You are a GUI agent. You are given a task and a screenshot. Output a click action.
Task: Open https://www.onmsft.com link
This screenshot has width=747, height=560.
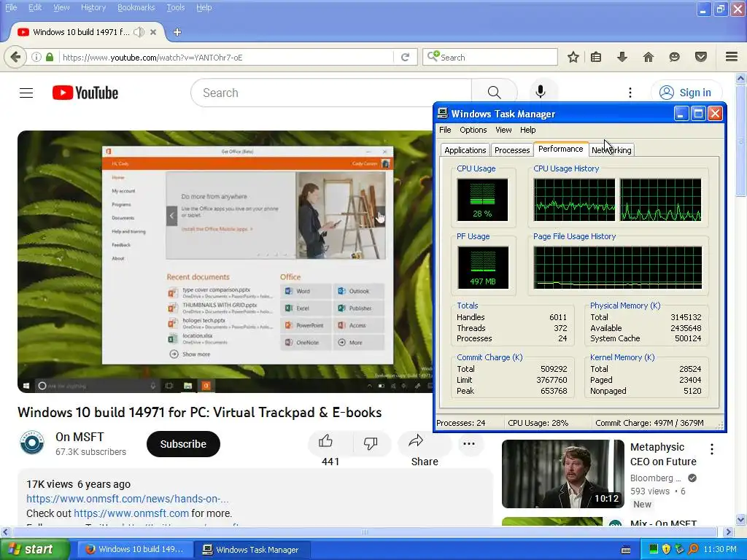coord(131,513)
